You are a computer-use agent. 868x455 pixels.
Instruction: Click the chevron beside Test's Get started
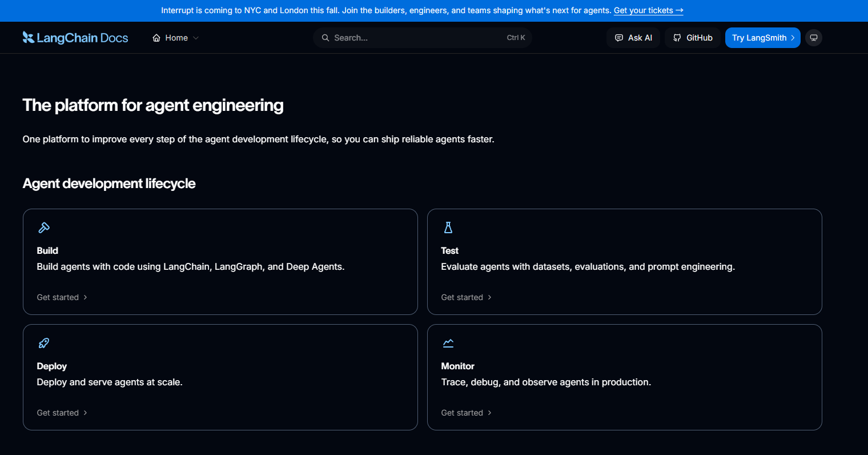489,297
